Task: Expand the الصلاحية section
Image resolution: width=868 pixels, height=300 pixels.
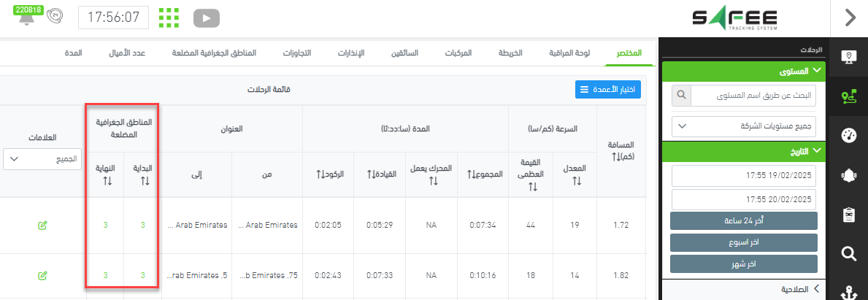Action: (x=745, y=289)
